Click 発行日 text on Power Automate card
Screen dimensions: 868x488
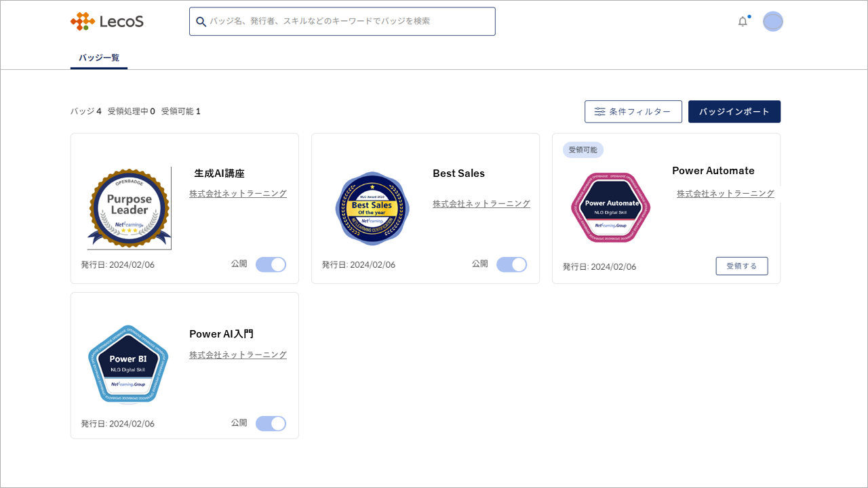(x=599, y=266)
